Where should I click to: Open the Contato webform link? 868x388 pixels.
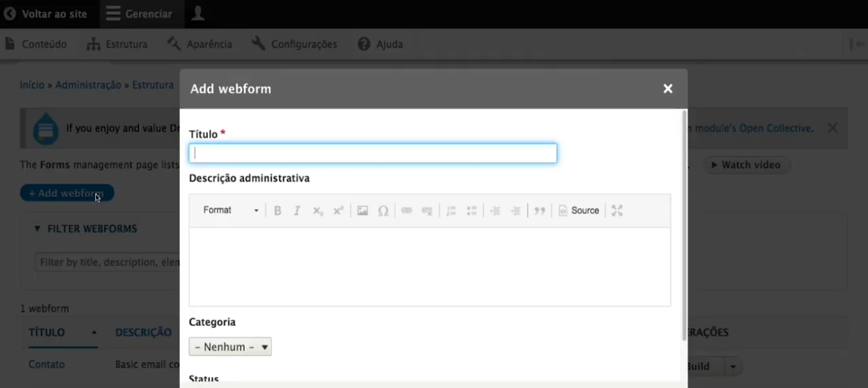[47, 364]
